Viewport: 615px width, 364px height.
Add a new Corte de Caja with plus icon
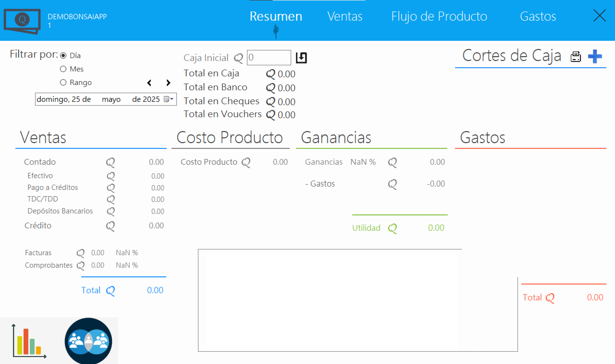coord(595,56)
